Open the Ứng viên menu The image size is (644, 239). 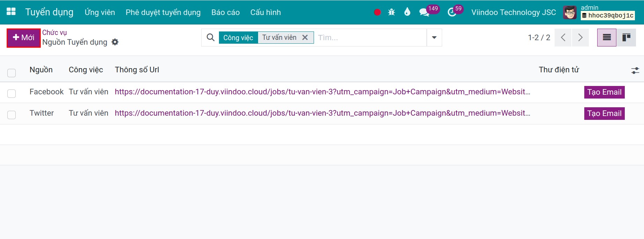(x=100, y=12)
